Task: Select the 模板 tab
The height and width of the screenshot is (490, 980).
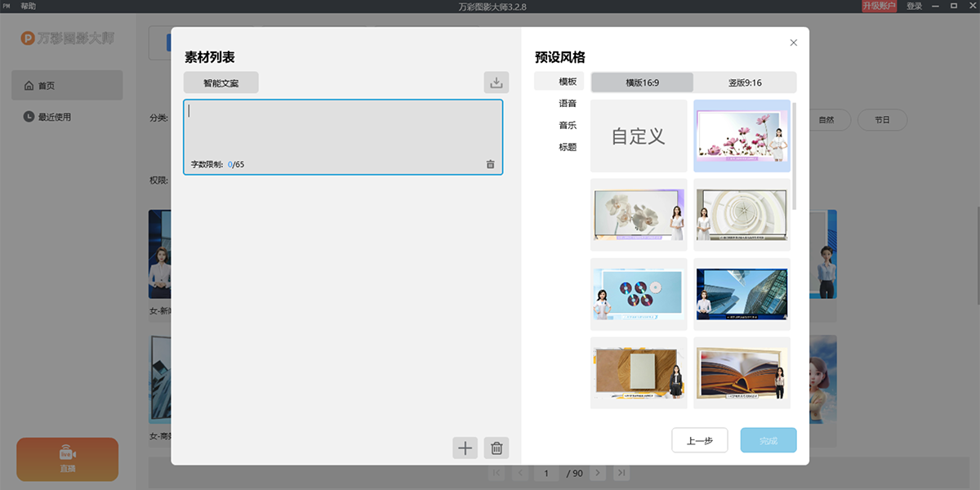Action: pos(568,82)
